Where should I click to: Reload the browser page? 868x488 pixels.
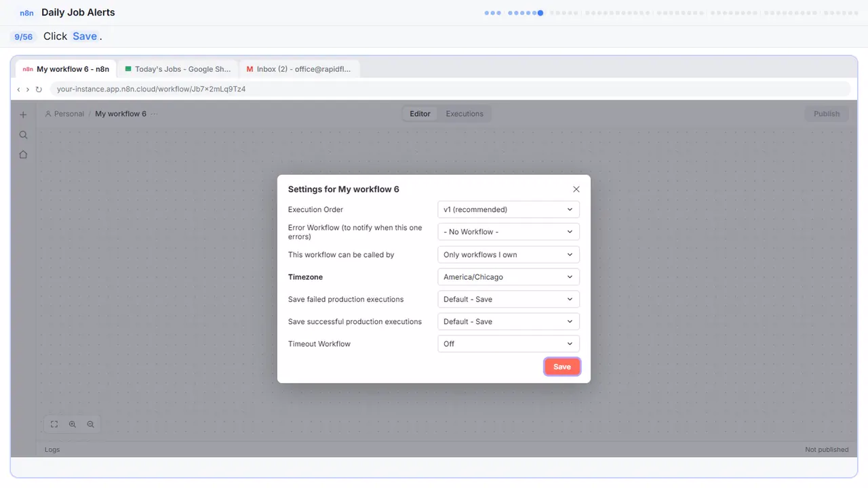39,89
